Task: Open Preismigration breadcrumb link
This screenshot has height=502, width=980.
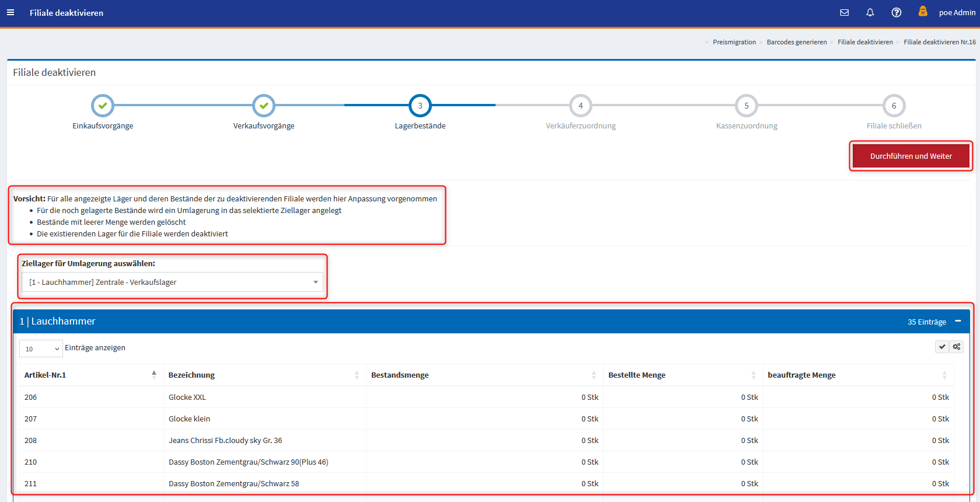Action: click(x=734, y=42)
